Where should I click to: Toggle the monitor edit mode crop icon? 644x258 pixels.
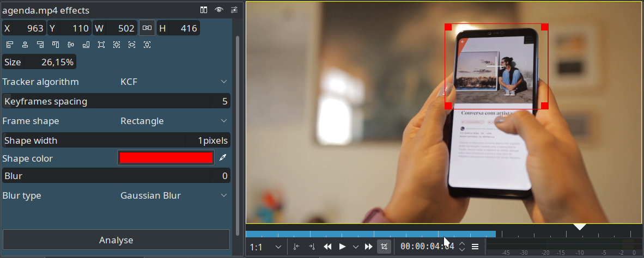click(384, 247)
